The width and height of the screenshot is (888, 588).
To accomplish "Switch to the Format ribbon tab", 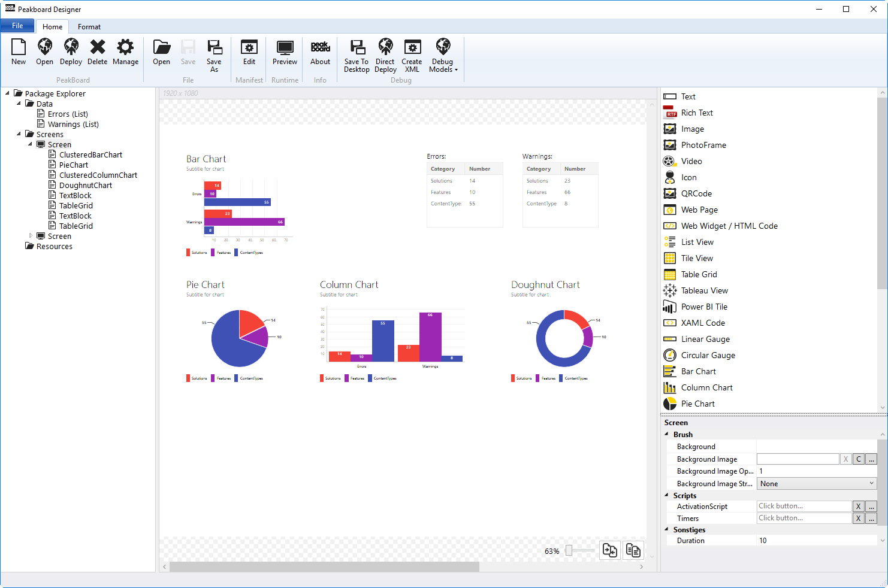I will tap(89, 27).
